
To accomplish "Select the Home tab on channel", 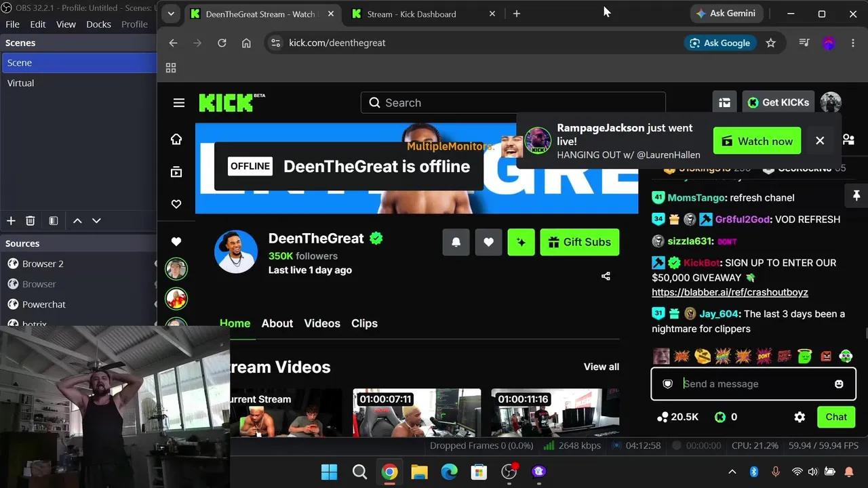I will tap(235, 323).
